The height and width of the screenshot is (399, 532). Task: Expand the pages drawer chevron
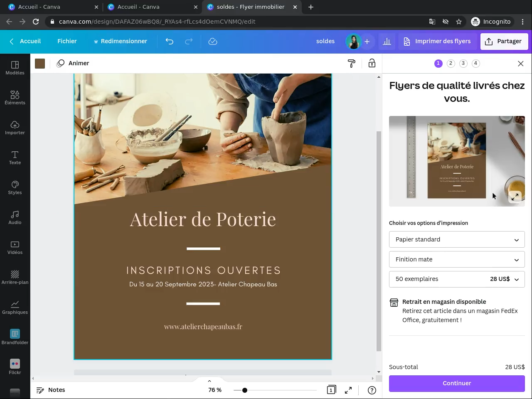[x=209, y=381]
